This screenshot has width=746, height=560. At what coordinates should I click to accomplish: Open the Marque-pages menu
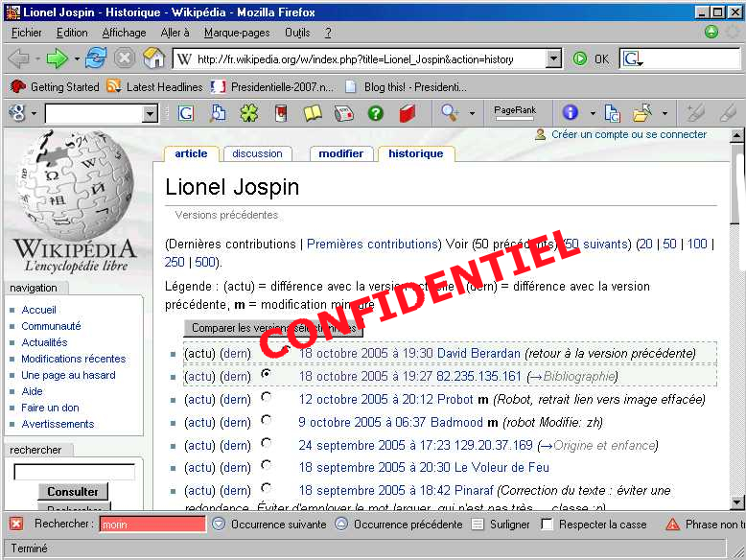[237, 33]
